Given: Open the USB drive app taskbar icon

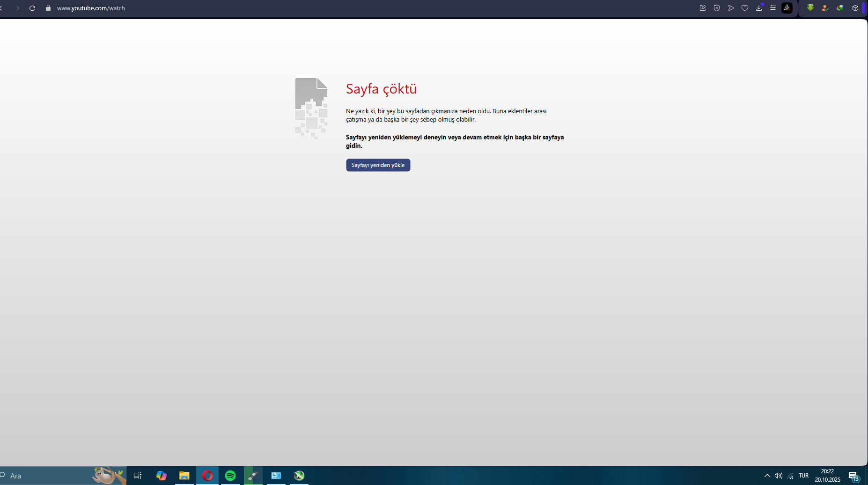Looking at the screenshot, I should pyautogui.click(x=253, y=476).
